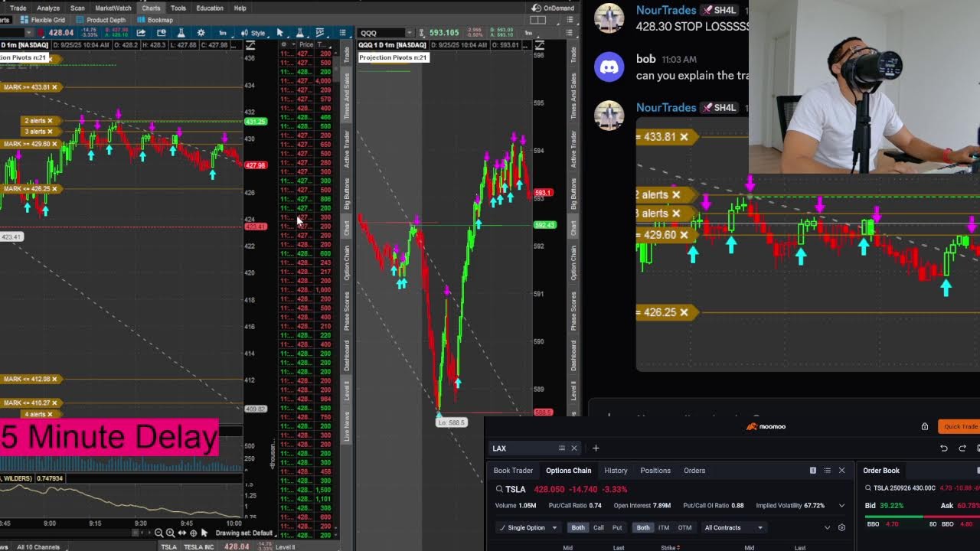This screenshot has width=980, height=551.
Task: Remove the MARK <= 426.25 alert label
Action: pyautogui.click(x=54, y=189)
